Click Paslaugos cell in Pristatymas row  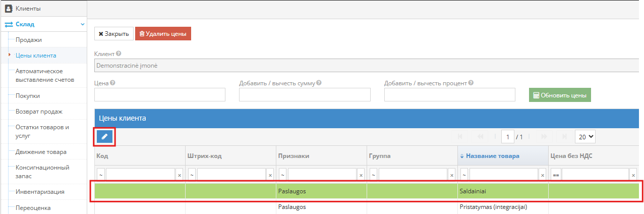click(321, 207)
